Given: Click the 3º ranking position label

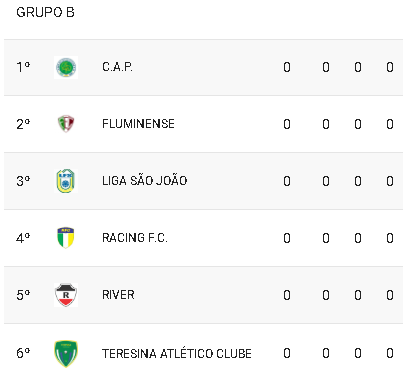Looking at the screenshot, I should [x=23, y=181].
